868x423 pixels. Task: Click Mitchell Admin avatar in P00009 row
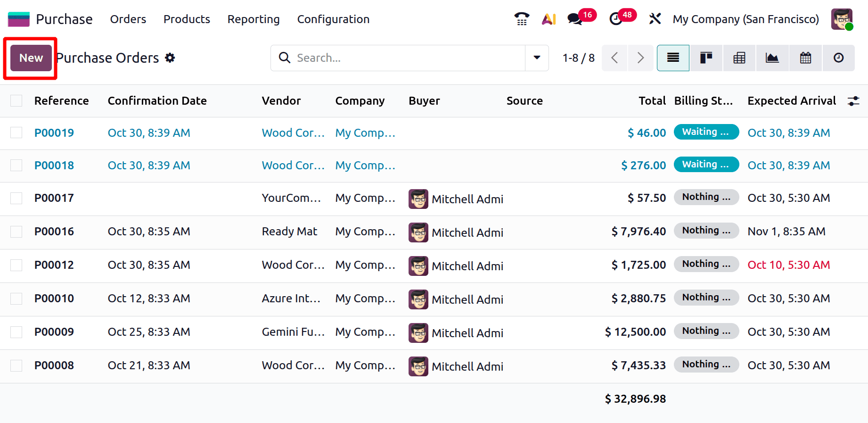click(418, 333)
